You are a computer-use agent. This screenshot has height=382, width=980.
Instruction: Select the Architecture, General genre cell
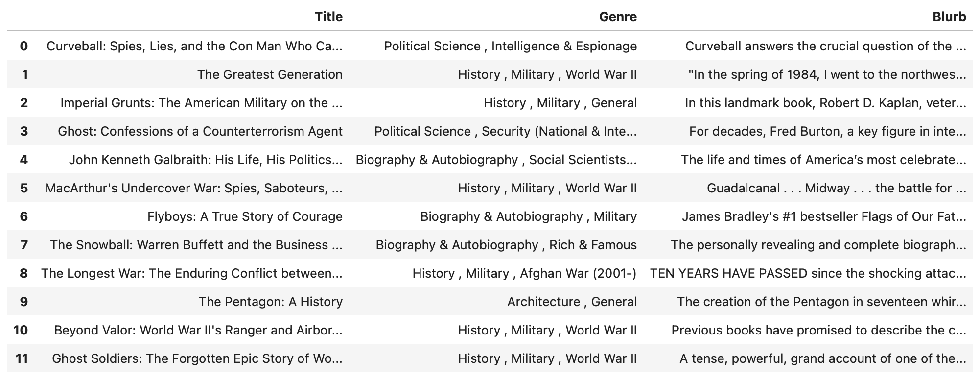point(572,302)
